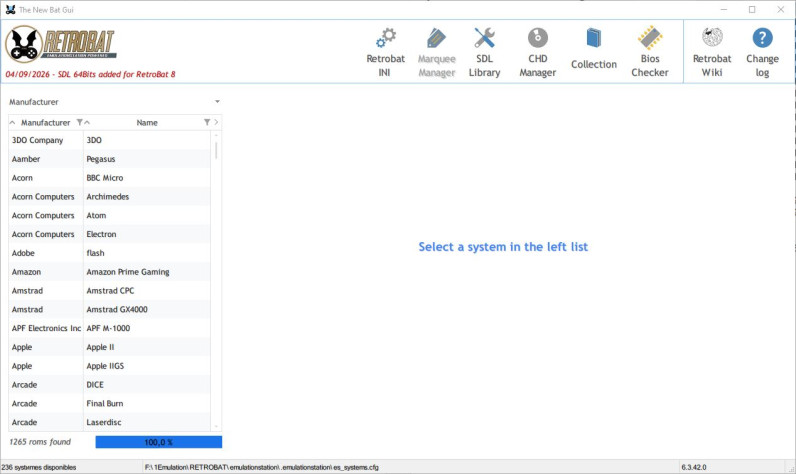This screenshot has width=796, height=474.
Task: Click scrollbar down arrow of system list
Action: click(x=216, y=427)
